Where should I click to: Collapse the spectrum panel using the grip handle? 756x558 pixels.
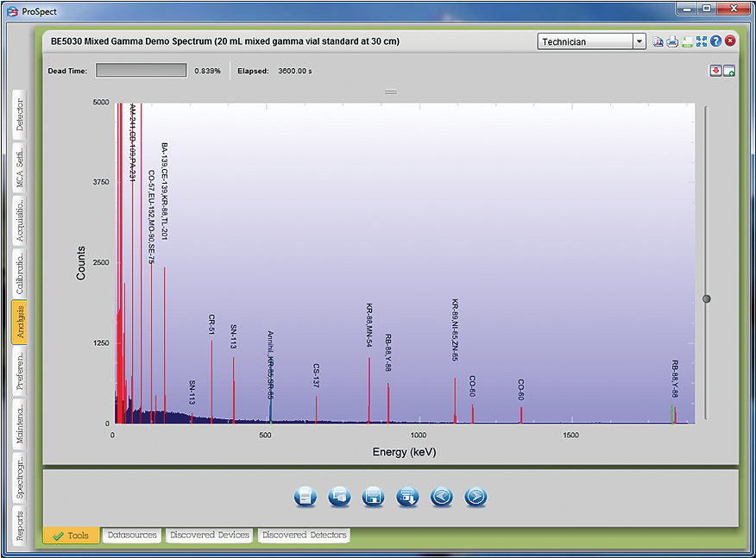click(390, 91)
